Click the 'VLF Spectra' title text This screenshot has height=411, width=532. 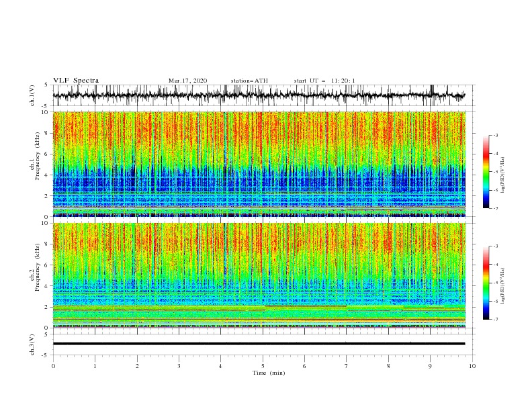pos(76,81)
